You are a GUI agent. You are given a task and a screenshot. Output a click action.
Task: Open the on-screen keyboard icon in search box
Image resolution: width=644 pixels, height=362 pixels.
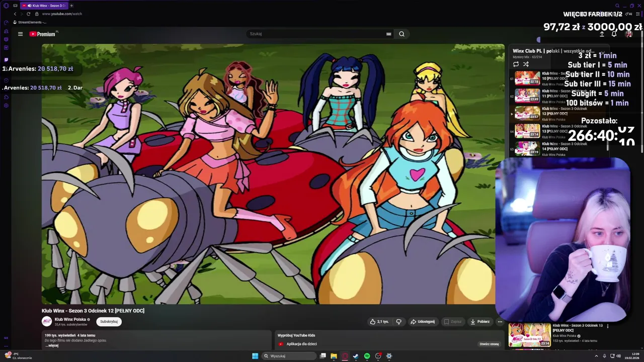click(388, 34)
